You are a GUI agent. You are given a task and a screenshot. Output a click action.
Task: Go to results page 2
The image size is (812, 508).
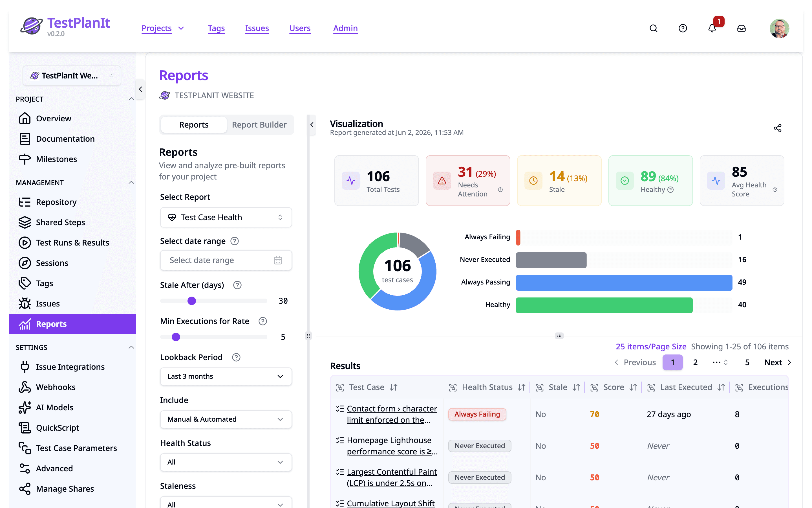click(x=695, y=362)
